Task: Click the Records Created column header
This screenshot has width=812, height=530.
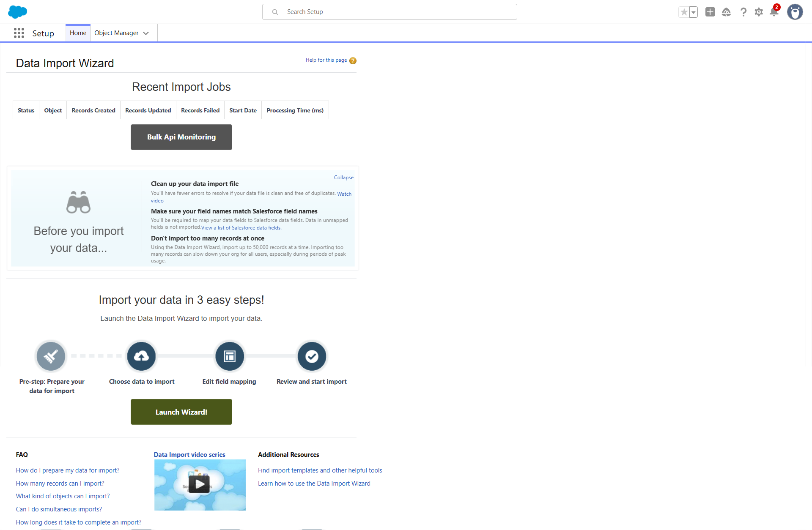Action: tap(93, 110)
